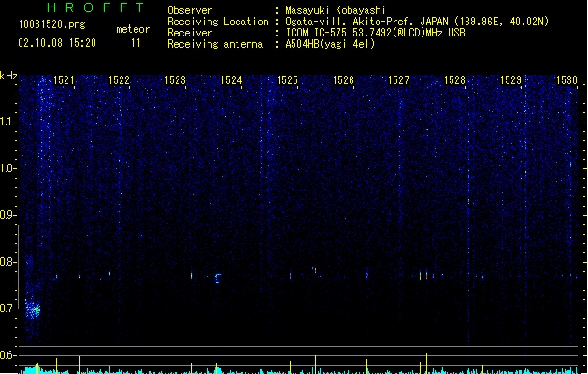Click the 1522 time marker
Image resolution: width=588 pixels, height=374 pixels.
point(119,80)
